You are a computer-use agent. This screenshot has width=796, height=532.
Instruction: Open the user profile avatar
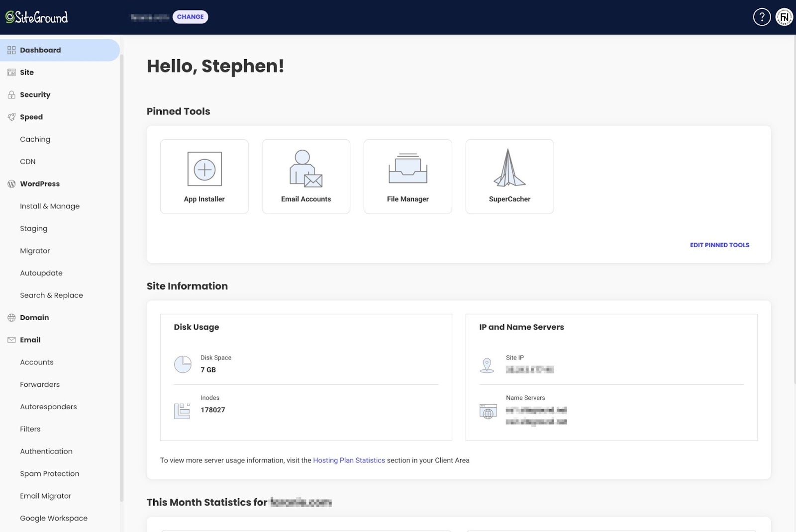tap(784, 17)
